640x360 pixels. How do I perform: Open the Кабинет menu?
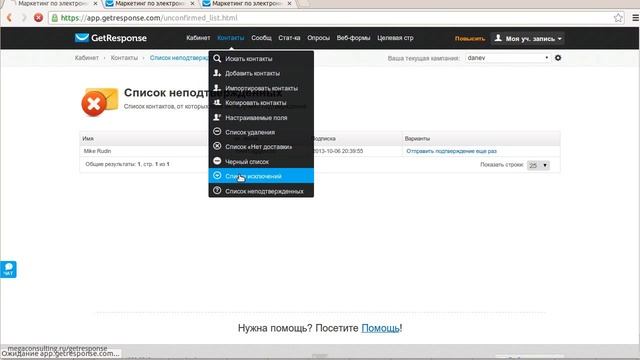pos(198,38)
